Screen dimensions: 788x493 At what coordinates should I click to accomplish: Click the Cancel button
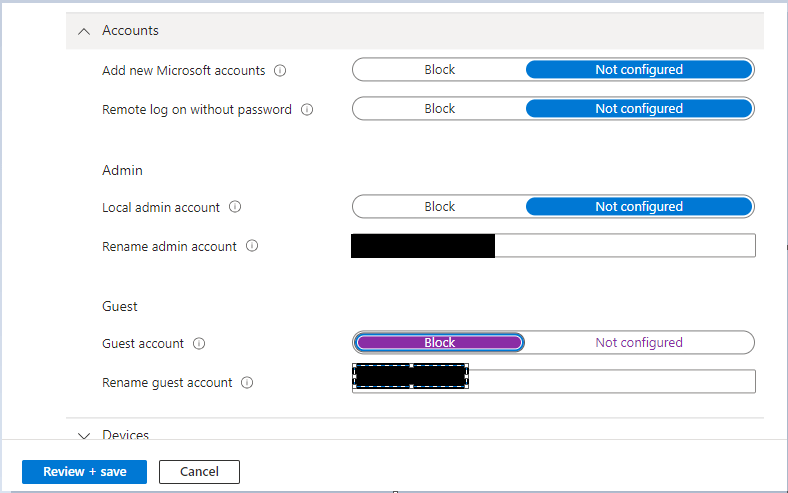[199, 471]
